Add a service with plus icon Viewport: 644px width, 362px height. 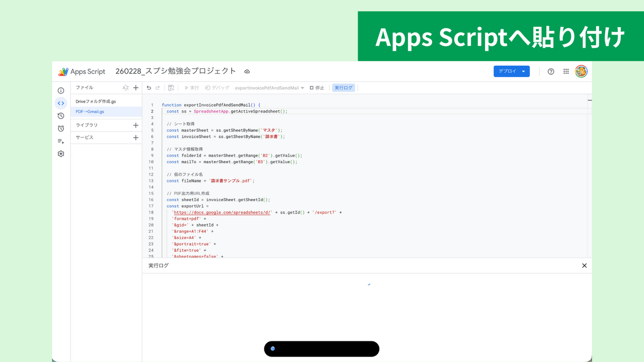coord(136,138)
